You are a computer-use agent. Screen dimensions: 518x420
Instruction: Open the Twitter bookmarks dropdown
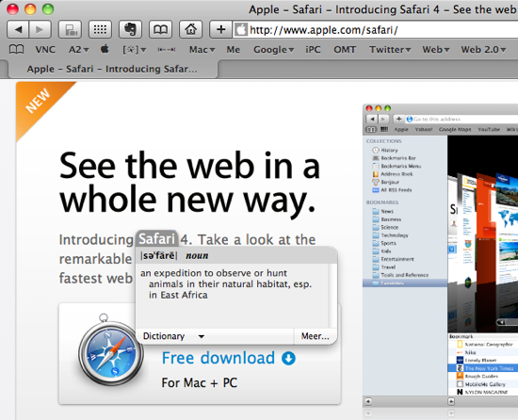coord(390,50)
